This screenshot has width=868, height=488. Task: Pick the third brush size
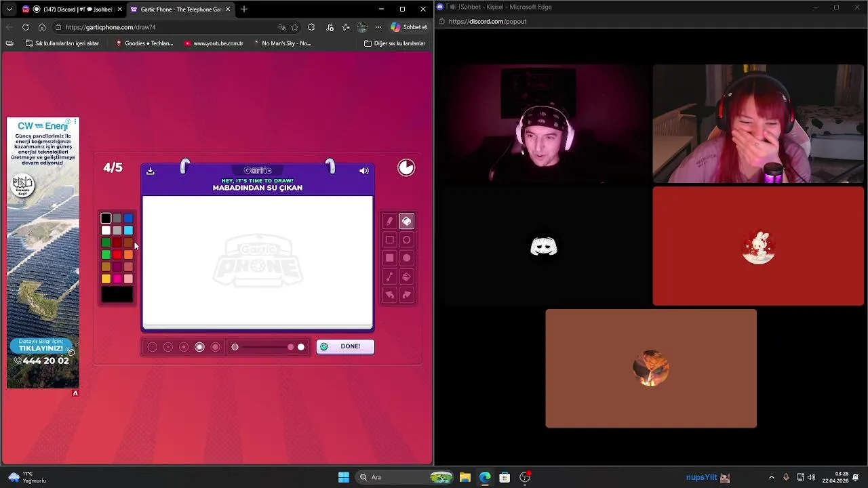tap(184, 347)
